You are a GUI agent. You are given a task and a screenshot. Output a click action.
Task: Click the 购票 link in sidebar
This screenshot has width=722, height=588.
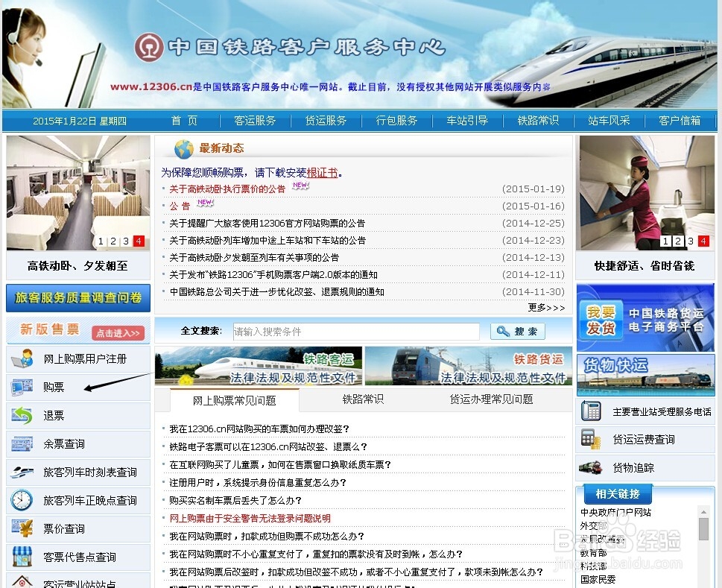[x=54, y=388]
